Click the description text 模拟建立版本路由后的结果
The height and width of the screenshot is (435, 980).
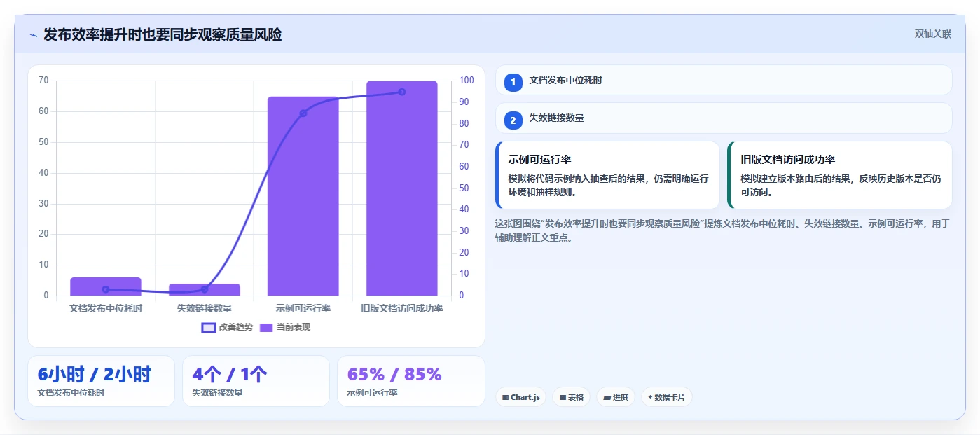[x=841, y=185]
